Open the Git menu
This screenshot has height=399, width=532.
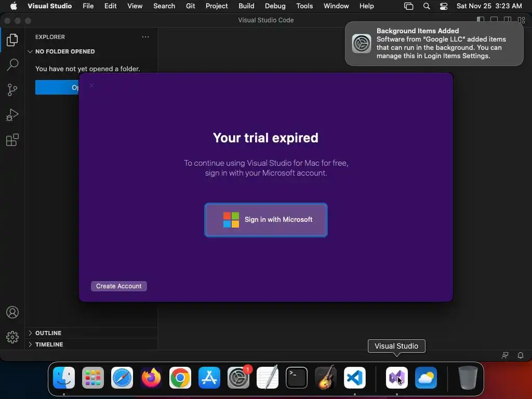190,6
